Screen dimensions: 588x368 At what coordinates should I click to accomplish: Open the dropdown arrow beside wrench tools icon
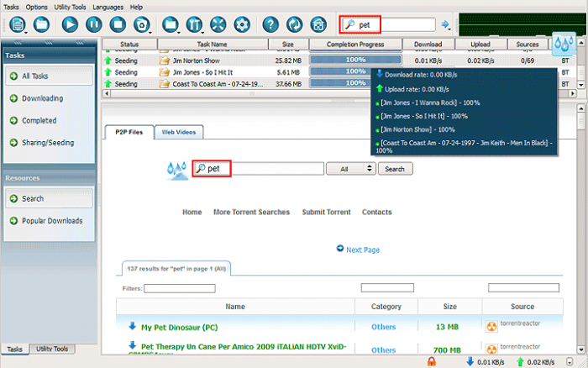tap(202, 33)
